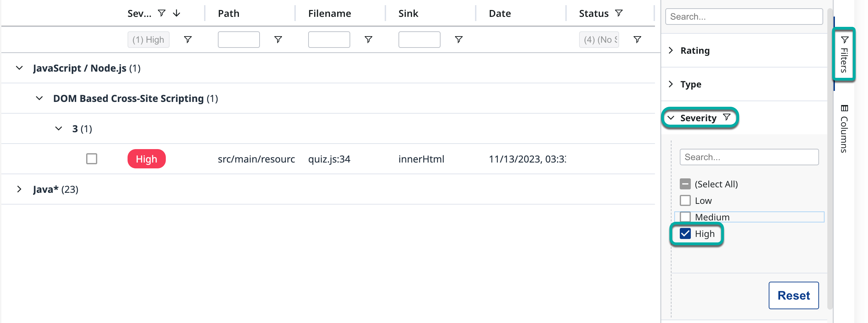
Task: Uncheck the High severity checkbox
Action: pyautogui.click(x=685, y=233)
